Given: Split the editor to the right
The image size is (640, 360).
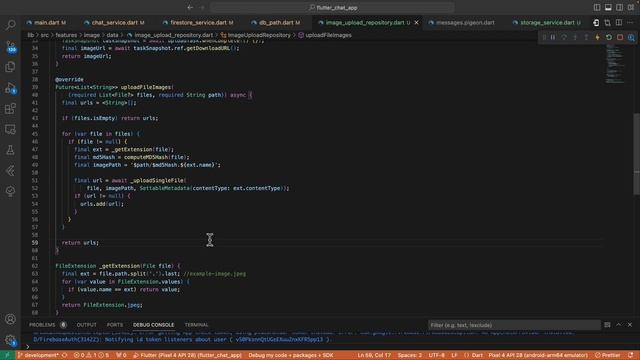Looking at the screenshot, I should [x=619, y=22].
